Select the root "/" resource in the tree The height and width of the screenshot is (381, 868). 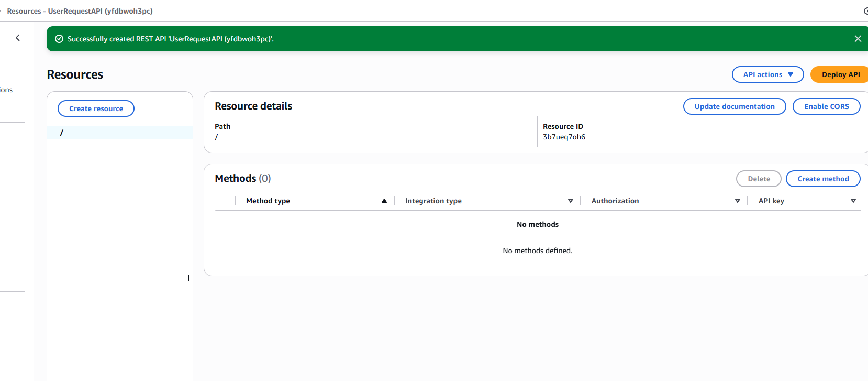62,133
